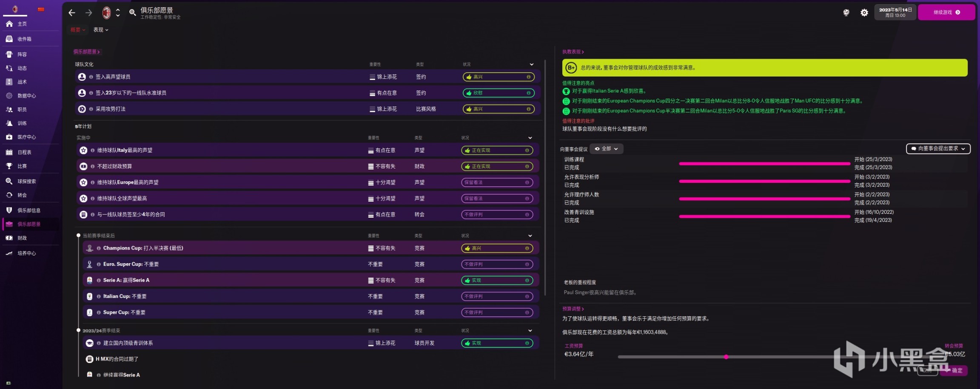Screen dimensions: 980x389
Task: Click the 继续游戏 continue button
Action: tap(946, 12)
